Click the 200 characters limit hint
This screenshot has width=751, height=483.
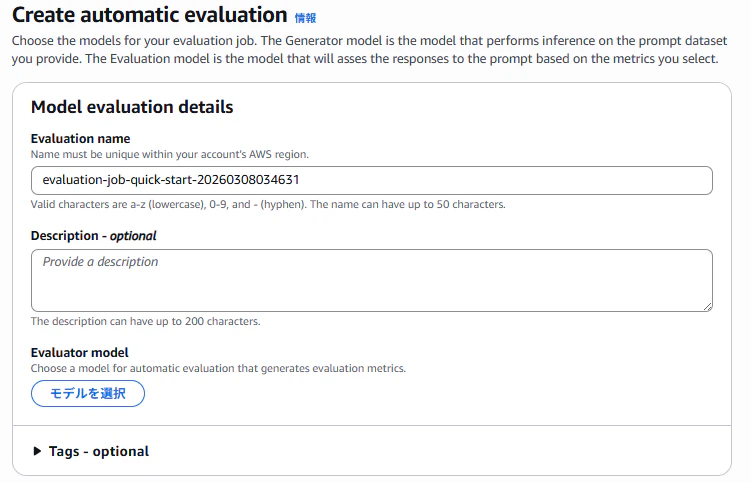(x=146, y=321)
